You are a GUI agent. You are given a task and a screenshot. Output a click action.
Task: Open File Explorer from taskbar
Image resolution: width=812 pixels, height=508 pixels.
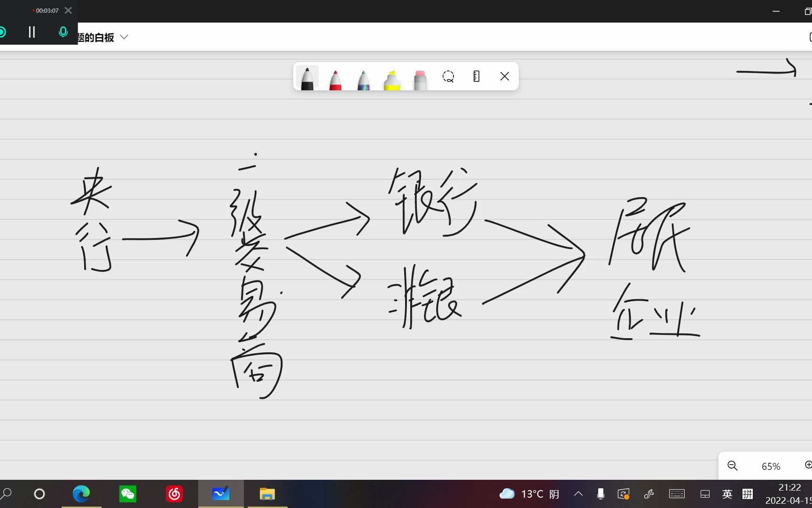[267, 494]
